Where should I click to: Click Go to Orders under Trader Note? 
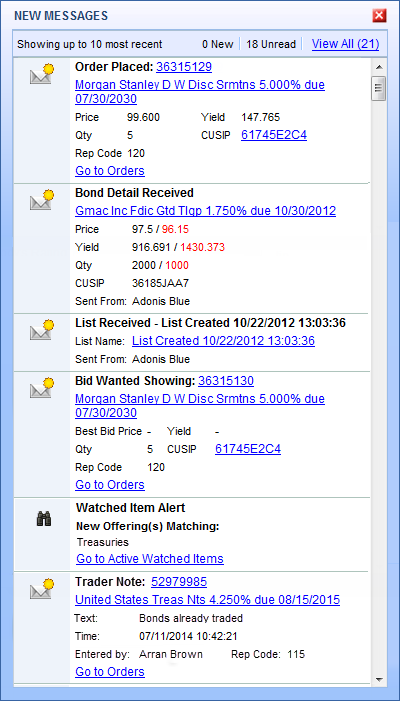click(110, 671)
